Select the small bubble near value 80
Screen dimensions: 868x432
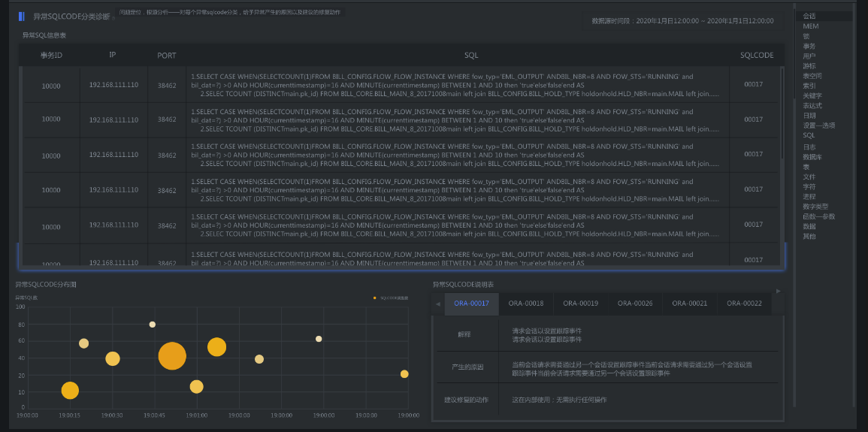click(x=153, y=325)
